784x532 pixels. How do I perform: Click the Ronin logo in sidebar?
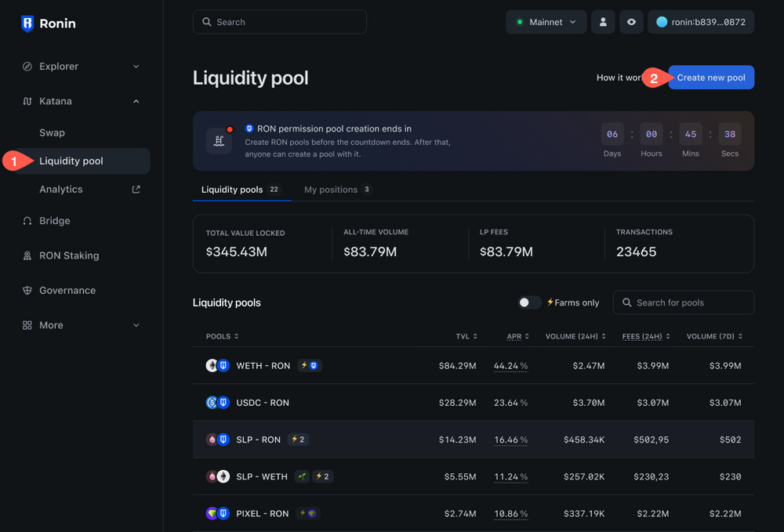(x=28, y=24)
